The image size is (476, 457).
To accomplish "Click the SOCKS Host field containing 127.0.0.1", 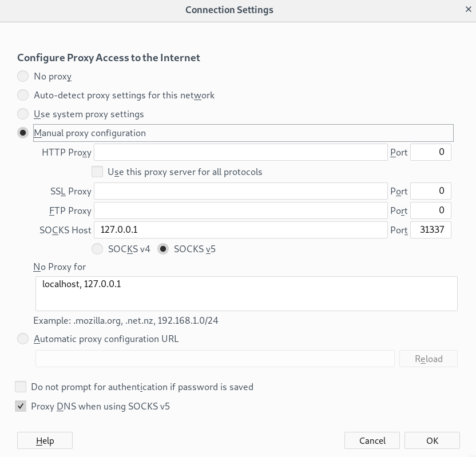I will pyautogui.click(x=240, y=230).
